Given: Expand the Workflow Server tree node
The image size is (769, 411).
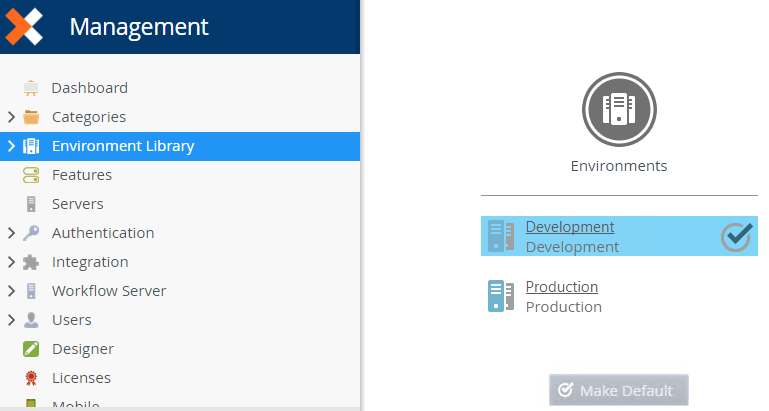Looking at the screenshot, I should pos(11,291).
